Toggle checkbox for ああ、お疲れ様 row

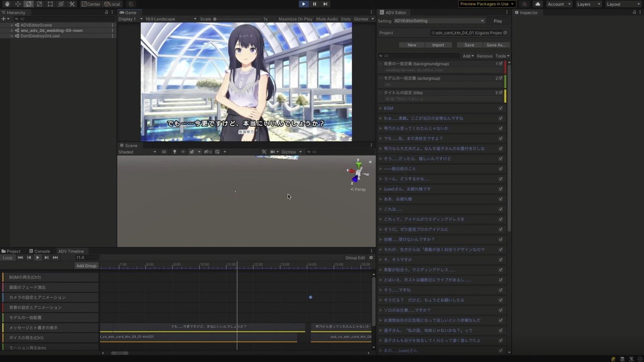pyautogui.click(x=501, y=199)
